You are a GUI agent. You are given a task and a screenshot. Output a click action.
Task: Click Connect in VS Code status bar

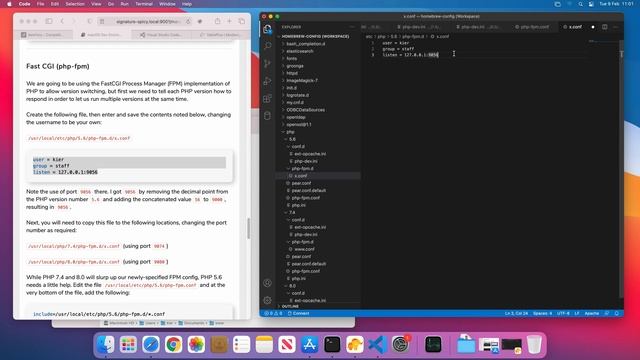pyautogui.click(x=298, y=313)
